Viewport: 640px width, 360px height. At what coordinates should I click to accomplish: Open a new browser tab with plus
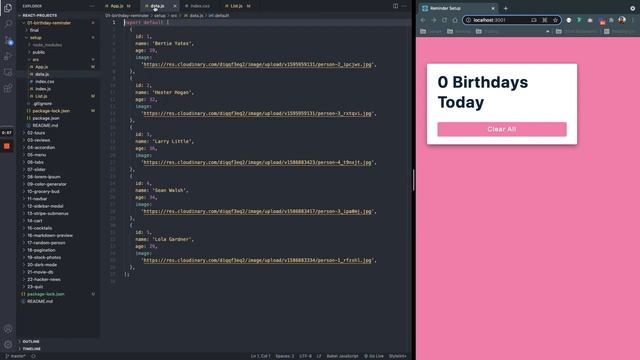(x=505, y=8)
